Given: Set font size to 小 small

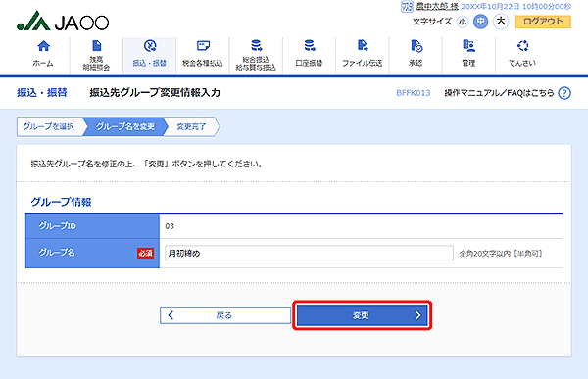Looking at the screenshot, I should pos(463,22).
